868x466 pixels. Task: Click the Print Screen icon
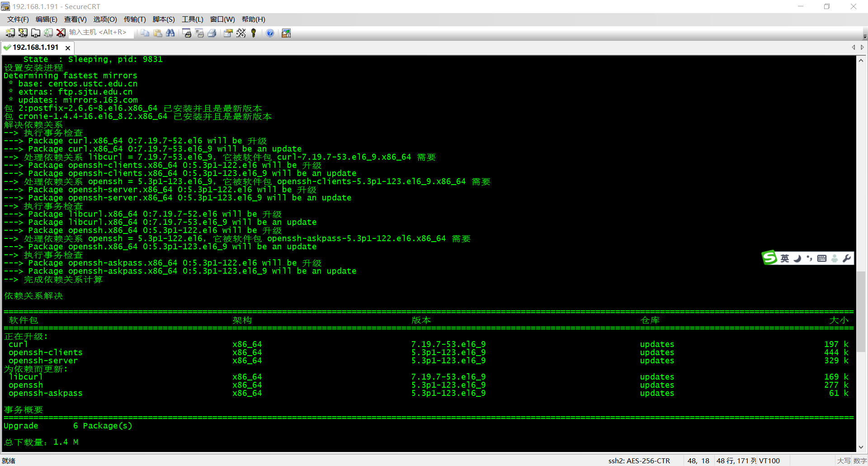[x=187, y=33]
